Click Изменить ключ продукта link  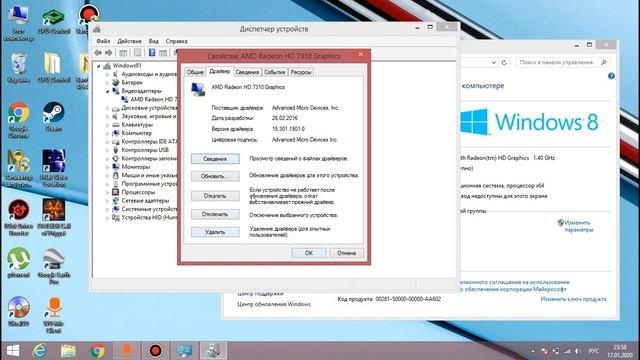573,299
